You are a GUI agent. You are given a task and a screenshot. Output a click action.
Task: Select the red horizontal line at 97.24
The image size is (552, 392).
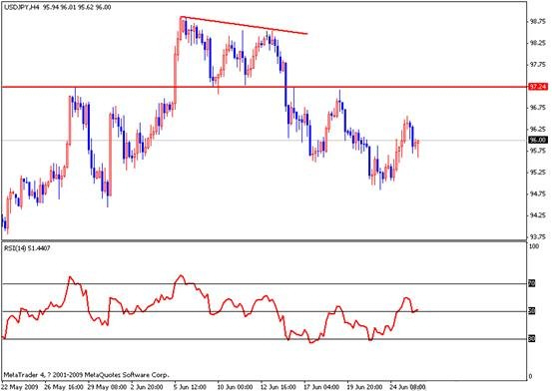click(265, 87)
